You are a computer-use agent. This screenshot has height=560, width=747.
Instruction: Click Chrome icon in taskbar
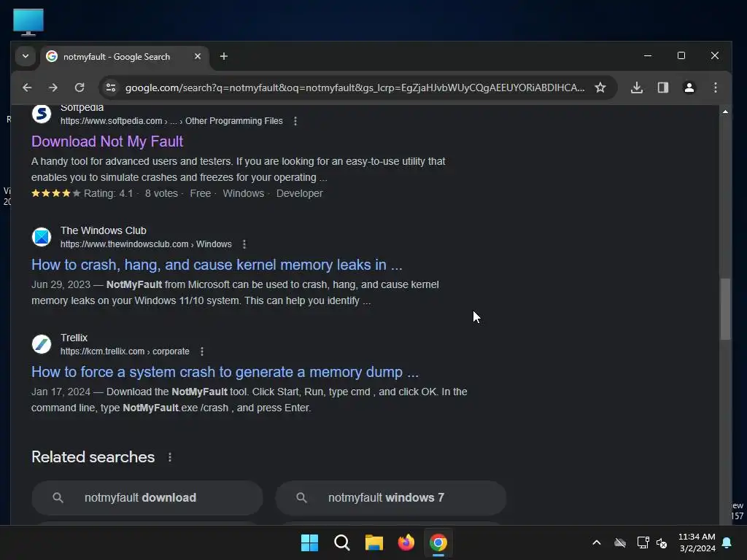coord(438,542)
